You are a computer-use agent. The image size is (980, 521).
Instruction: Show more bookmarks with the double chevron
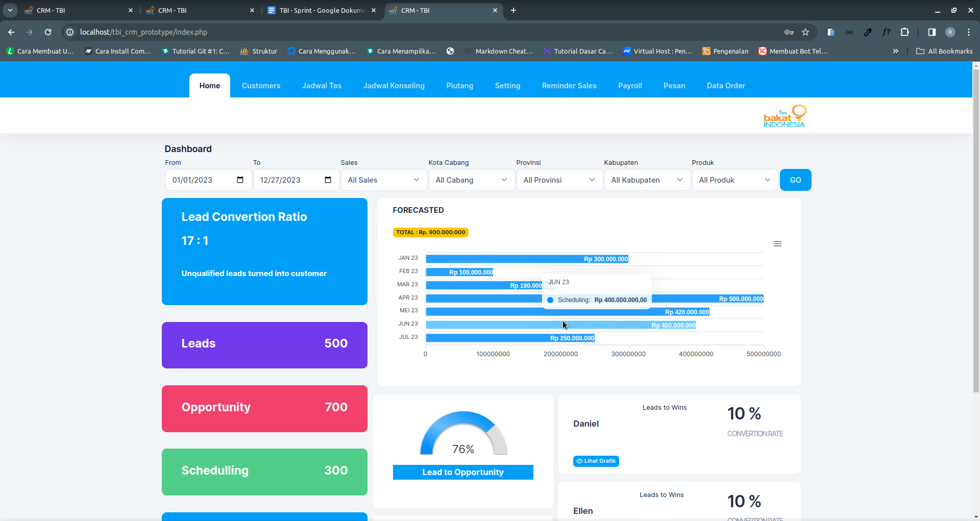point(895,51)
